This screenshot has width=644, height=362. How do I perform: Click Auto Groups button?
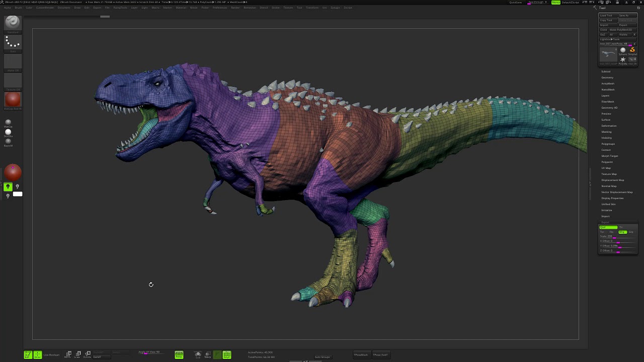(322, 357)
